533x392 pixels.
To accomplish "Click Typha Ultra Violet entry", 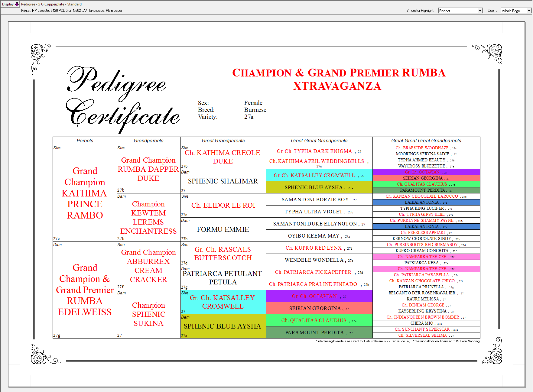I will (x=319, y=212).
